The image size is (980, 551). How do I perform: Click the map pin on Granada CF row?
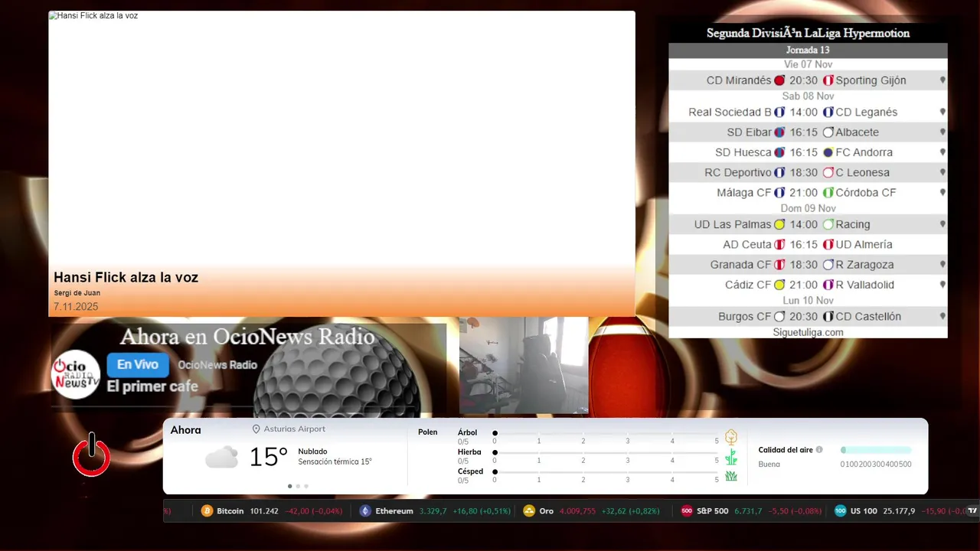(942, 265)
